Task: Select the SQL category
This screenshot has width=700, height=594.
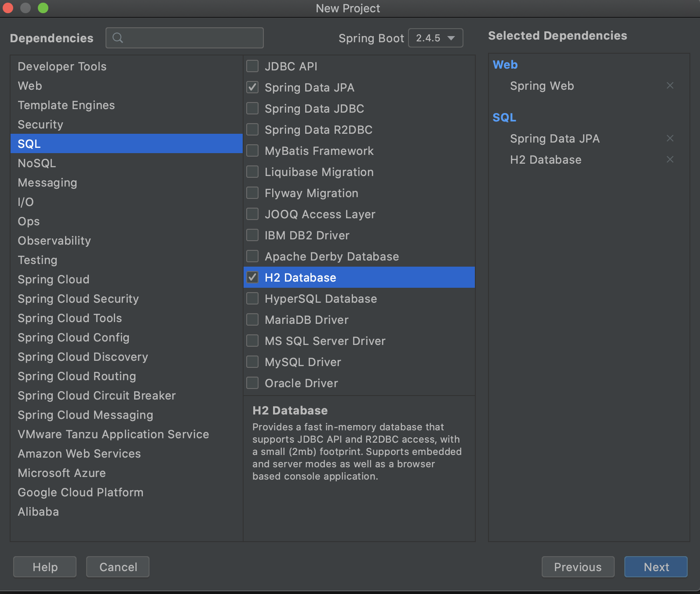Action: click(x=127, y=143)
